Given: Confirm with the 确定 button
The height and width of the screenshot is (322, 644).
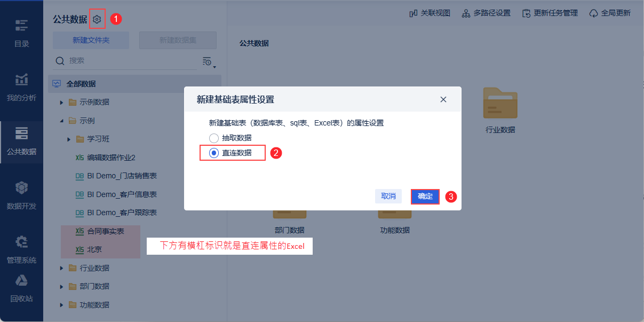Looking at the screenshot, I should [425, 197].
